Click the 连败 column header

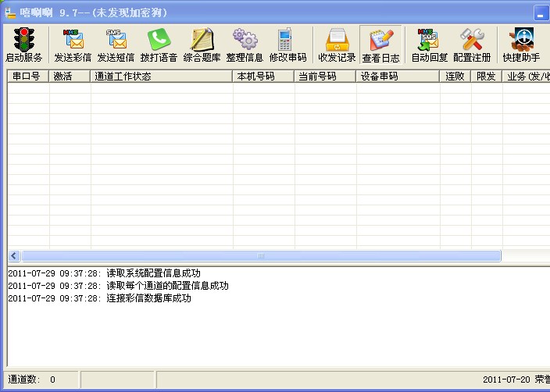pyautogui.click(x=455, y=76)
